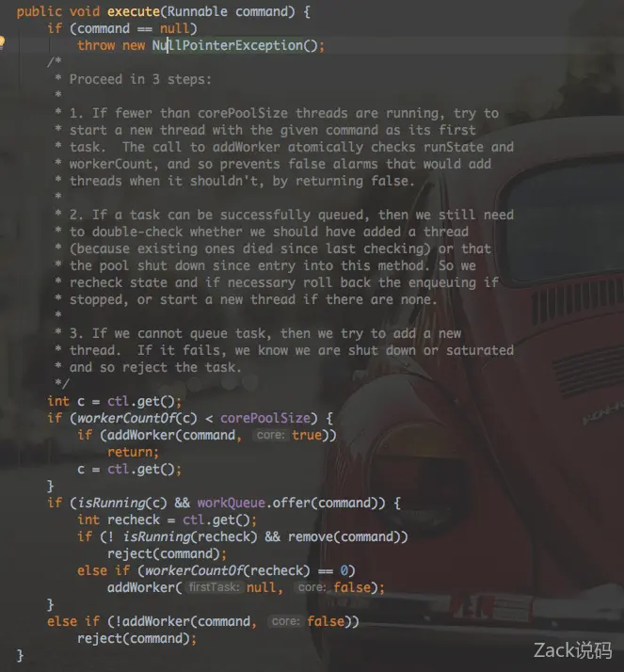Screen dimensions: 624x672
Task: Click the 'c = ctl.get();' reassignment line
Action: coord(130,470)
